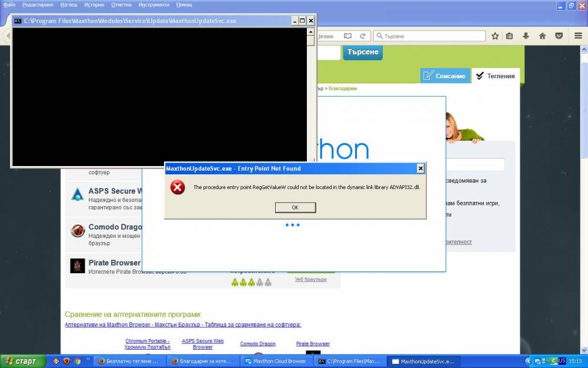Screen dimensions: 588x368
Task: Click the Comodo Dragon icon in the list
Action: [78, 231]
